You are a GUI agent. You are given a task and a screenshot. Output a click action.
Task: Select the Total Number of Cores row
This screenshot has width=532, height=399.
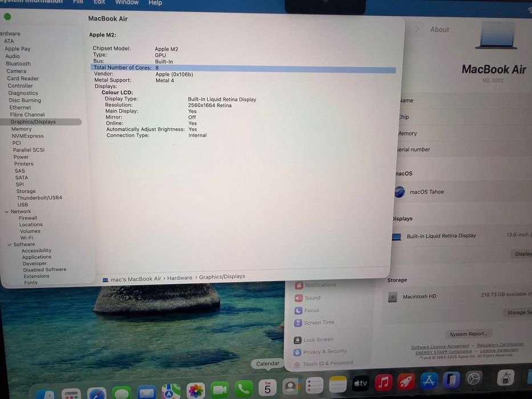[243, 68]
